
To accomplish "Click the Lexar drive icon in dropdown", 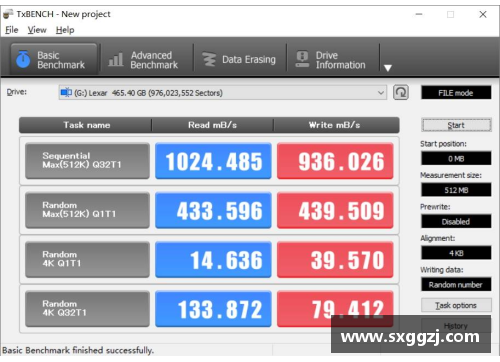I will (66, 92).
